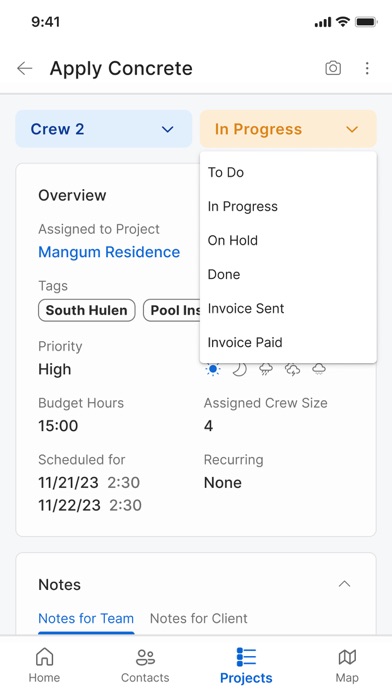Open the camera icon in header

[333, 68]
